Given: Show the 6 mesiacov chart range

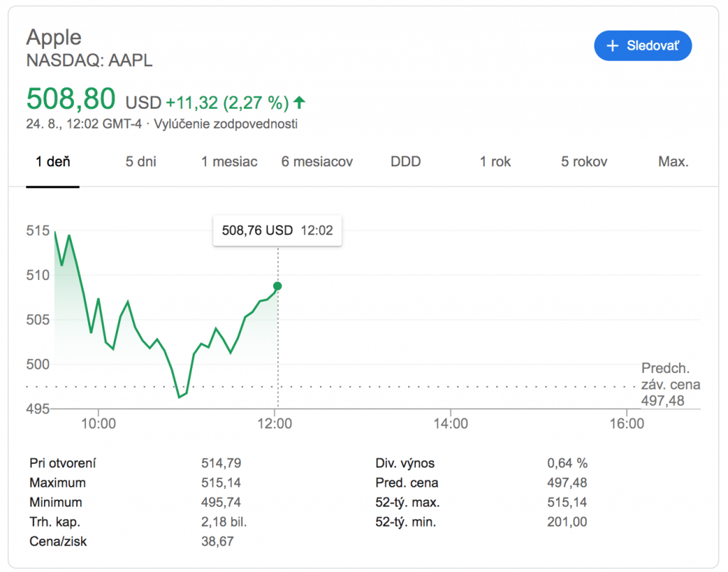Looking at the screenshot, I should [317, 161].
